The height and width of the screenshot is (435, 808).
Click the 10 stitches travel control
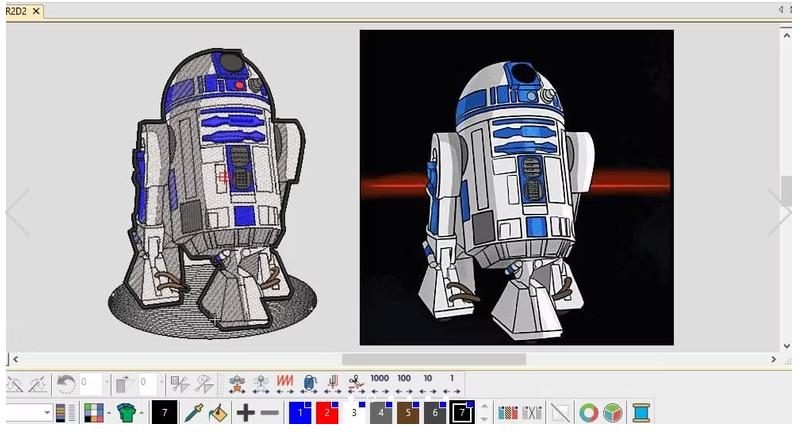[x=428, y=384]
